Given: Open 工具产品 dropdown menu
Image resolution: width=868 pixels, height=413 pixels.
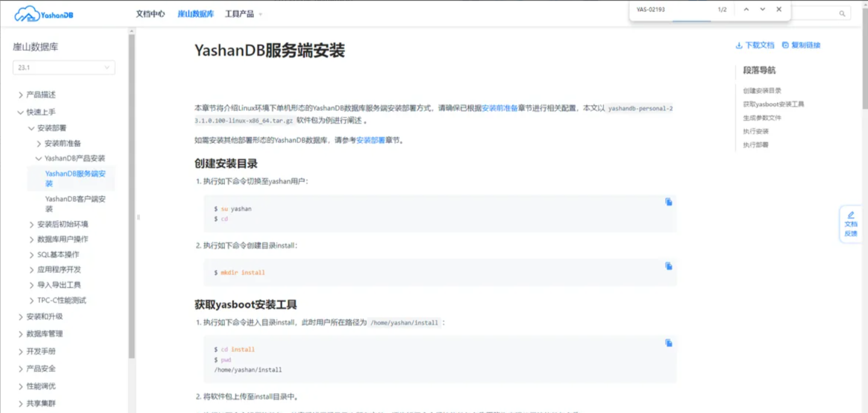Looking at the screenshot, I should pyautogui.click(x=244, y=14).
